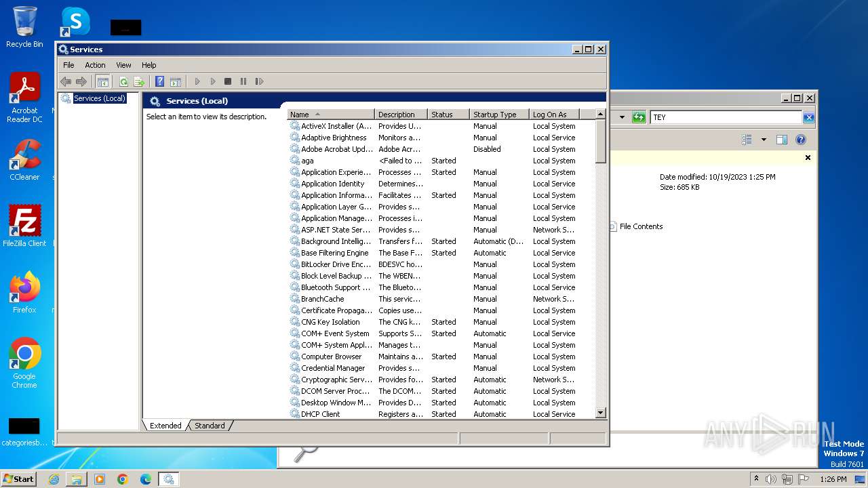Open the Help menu in Services
The width and height of the screenshot is (868, 488).
coord(149,65)
